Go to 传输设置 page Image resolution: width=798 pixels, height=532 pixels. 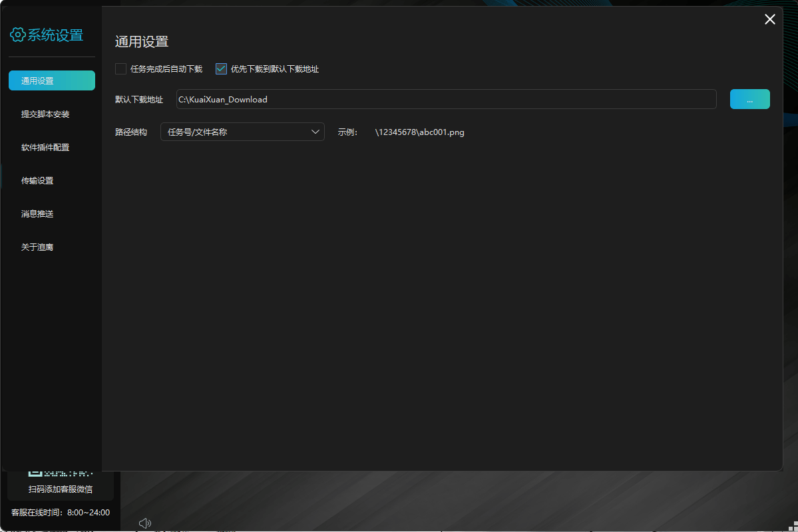point(37,180)
